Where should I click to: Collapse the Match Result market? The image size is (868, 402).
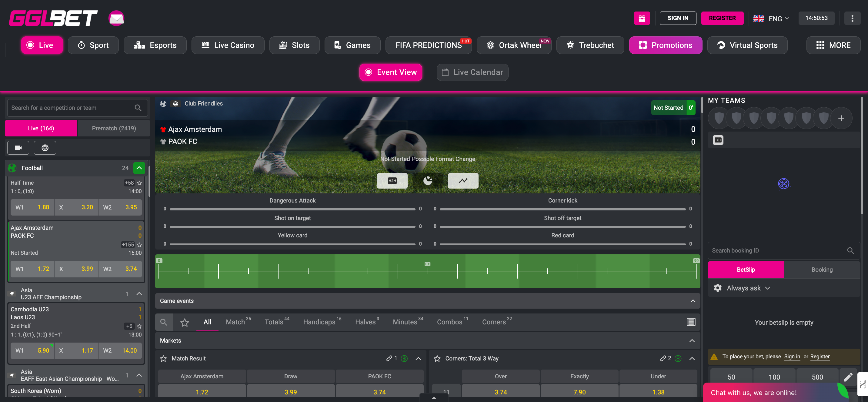(418, 359)
